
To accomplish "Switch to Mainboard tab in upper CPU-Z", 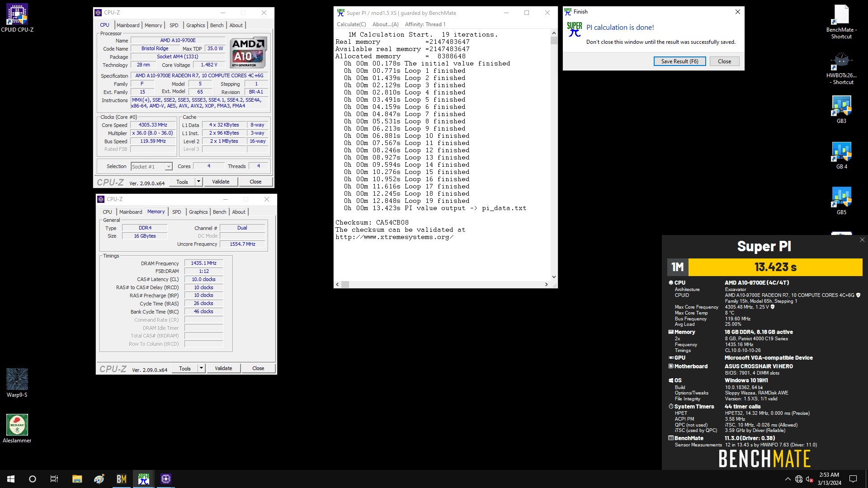I will 128,25.
